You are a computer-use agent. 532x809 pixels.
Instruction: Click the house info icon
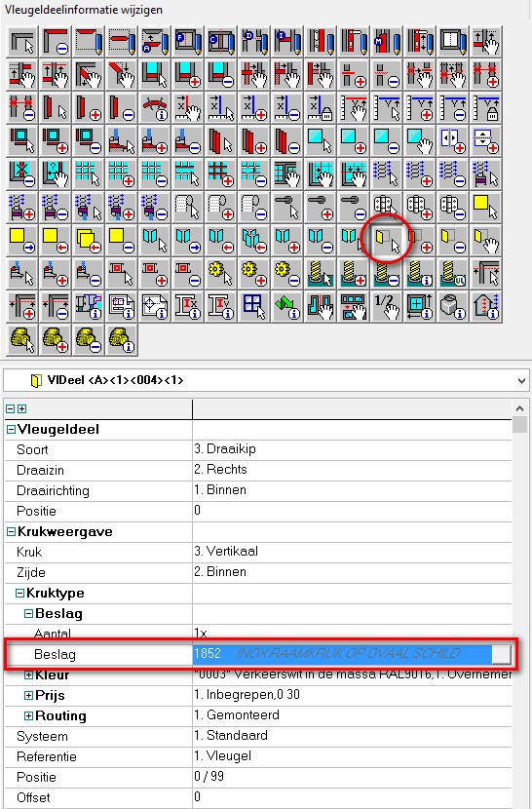click(x=485, y=306)
